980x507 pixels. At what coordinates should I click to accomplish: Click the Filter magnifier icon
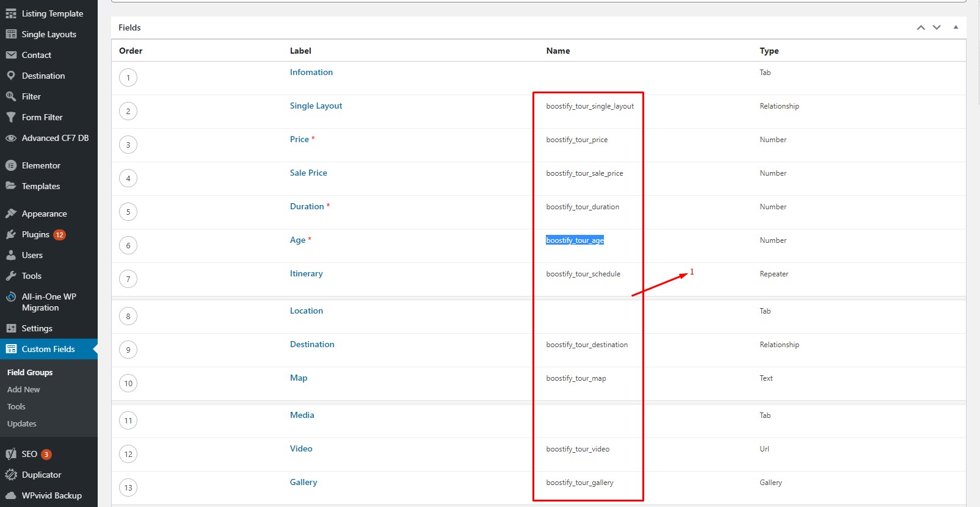click(11, 96)
